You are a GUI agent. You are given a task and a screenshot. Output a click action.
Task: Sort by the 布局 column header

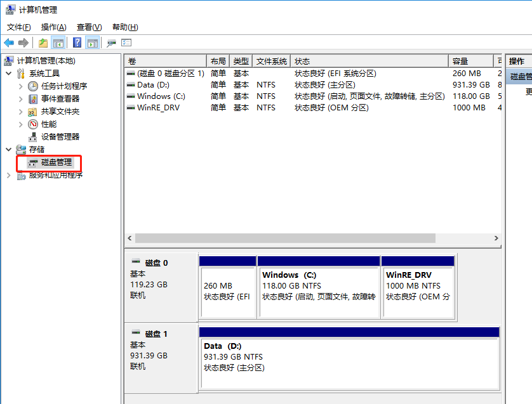pyautogui.click(x=218, y=62)
